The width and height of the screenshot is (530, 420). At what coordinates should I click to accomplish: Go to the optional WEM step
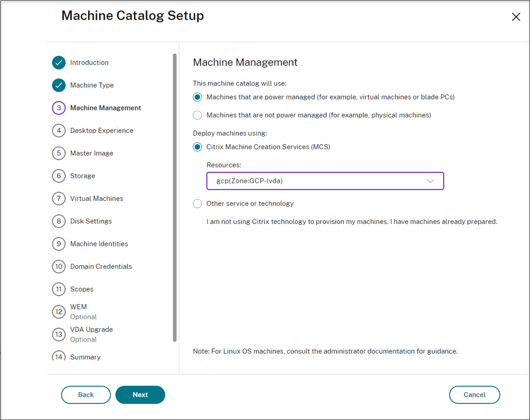tap(59, 311)
